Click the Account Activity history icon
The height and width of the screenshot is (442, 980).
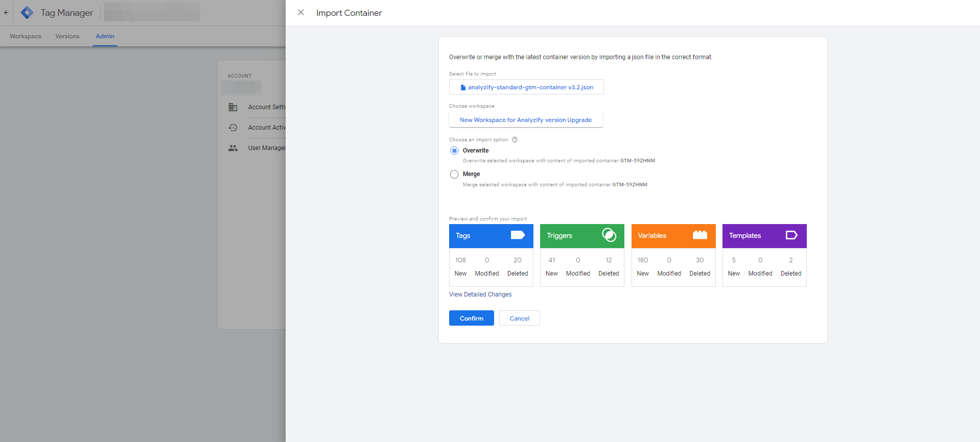(x=233, y=128)
